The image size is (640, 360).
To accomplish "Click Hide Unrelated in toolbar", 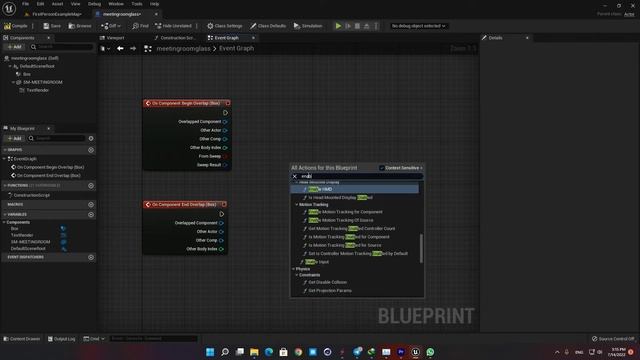I will tap(173, 26).
